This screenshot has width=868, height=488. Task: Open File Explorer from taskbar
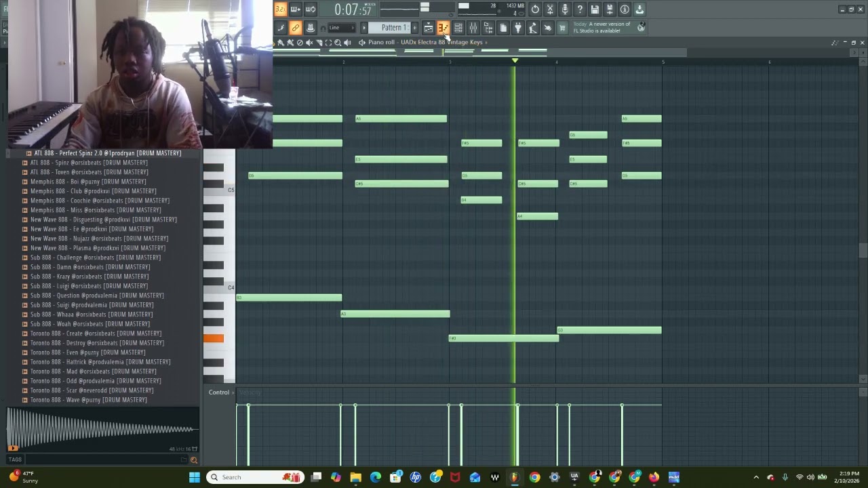pyautogui.click(x=356, y=477)
